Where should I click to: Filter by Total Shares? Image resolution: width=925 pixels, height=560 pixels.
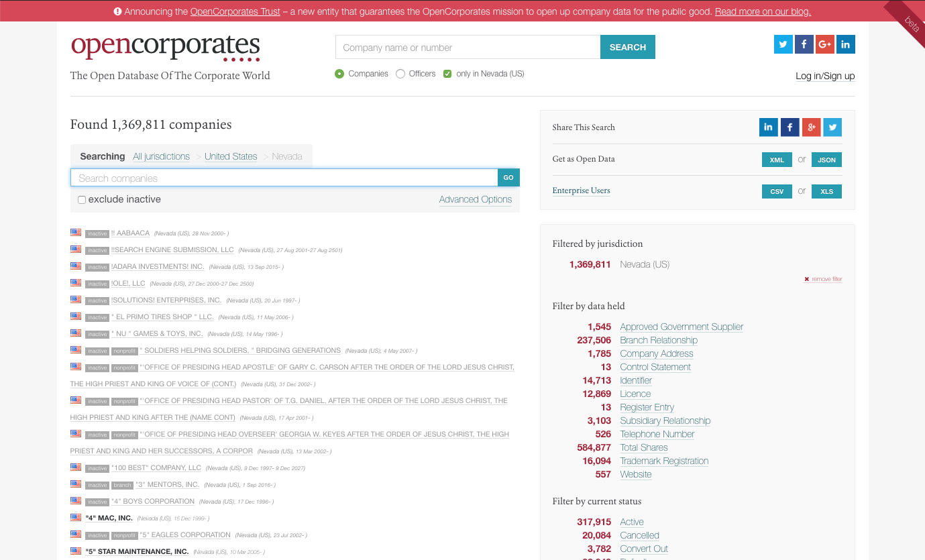[644, 447]
